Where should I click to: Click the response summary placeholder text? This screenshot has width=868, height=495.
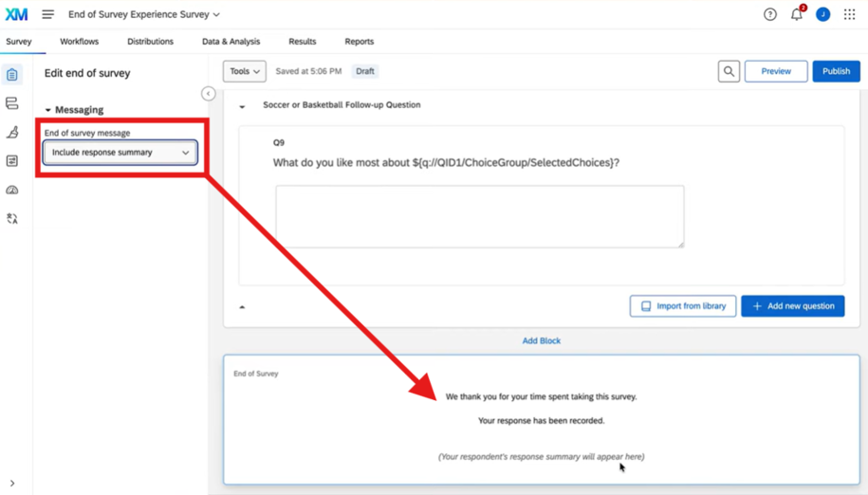542,457
